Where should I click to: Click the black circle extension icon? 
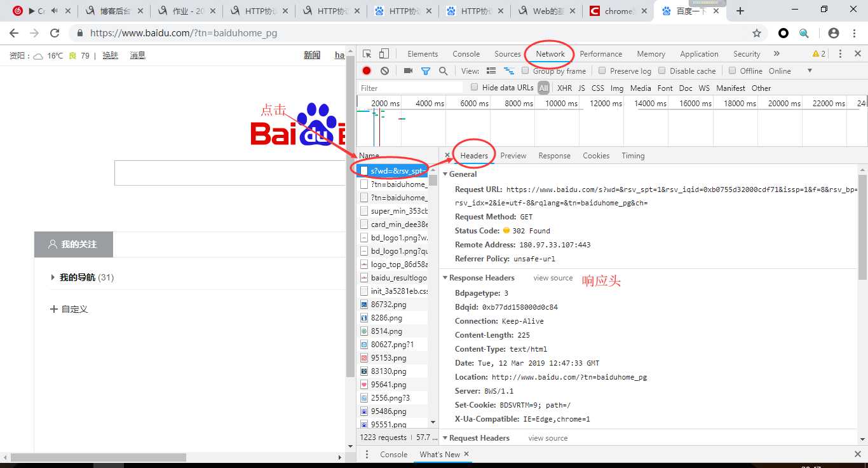click(x=783, y=33)
